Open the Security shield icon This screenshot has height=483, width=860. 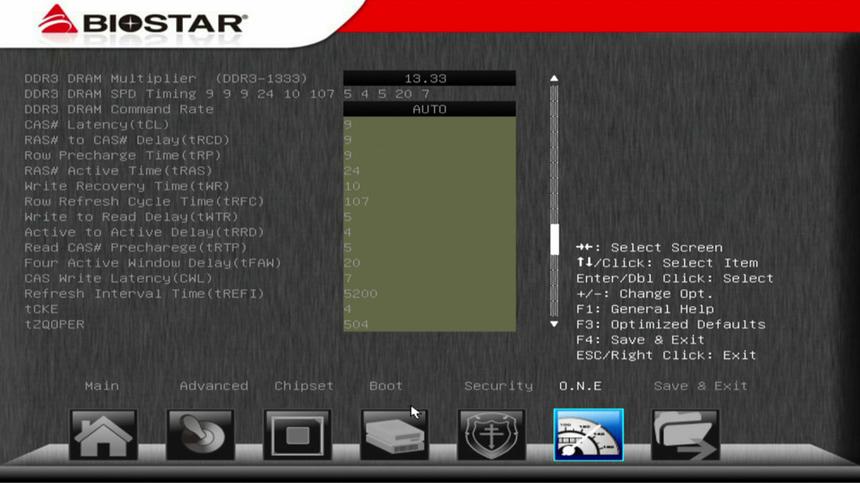tap(491, 435)
